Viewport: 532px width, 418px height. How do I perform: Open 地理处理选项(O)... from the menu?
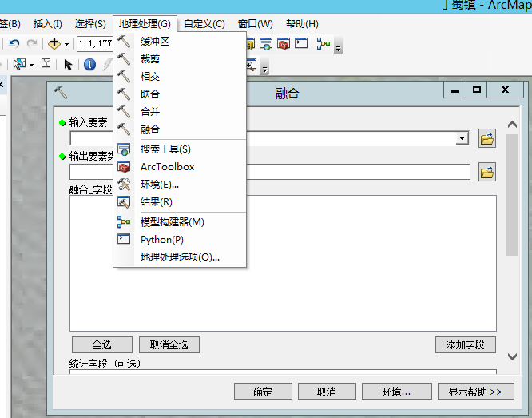click(180, 257)
